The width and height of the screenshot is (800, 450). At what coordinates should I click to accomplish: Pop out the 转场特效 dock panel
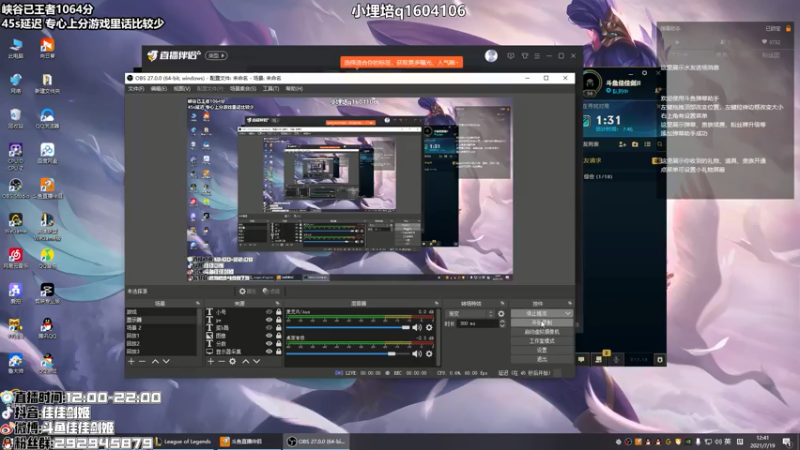tap(502, 303)
